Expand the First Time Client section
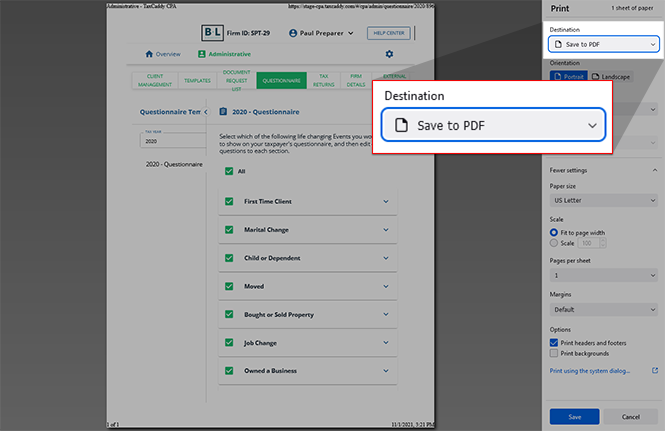This screenshot has height=431, width=665. [386, 202]
